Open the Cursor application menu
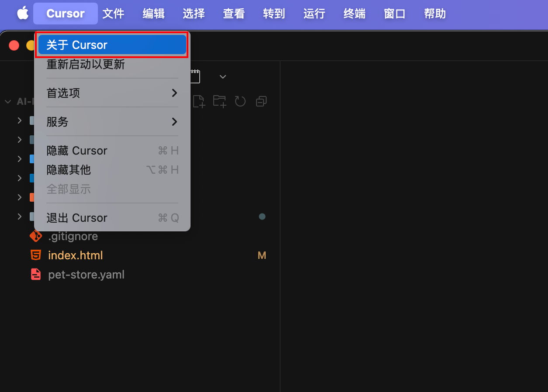 tap(65, 13)
